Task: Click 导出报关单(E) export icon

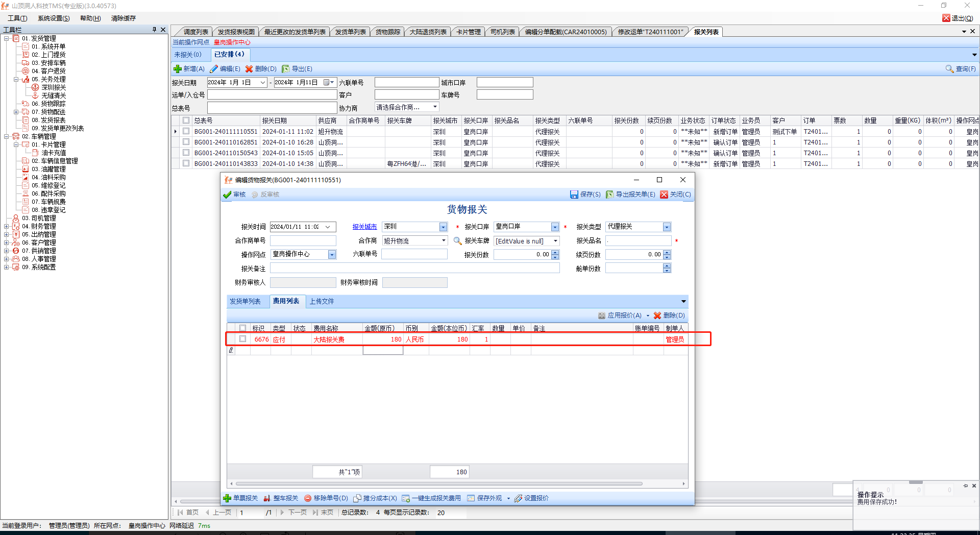Action: pyautogui.click(x=610, y=194)
